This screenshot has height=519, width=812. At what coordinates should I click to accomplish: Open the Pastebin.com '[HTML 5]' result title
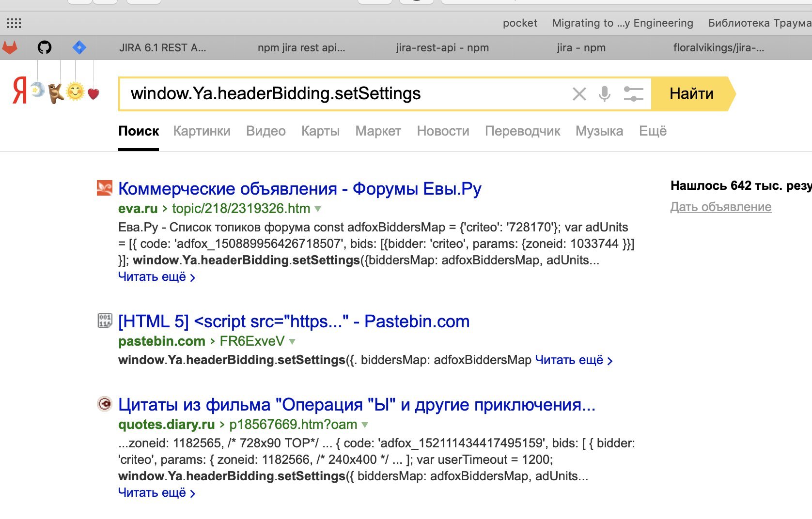pos(294,321)
